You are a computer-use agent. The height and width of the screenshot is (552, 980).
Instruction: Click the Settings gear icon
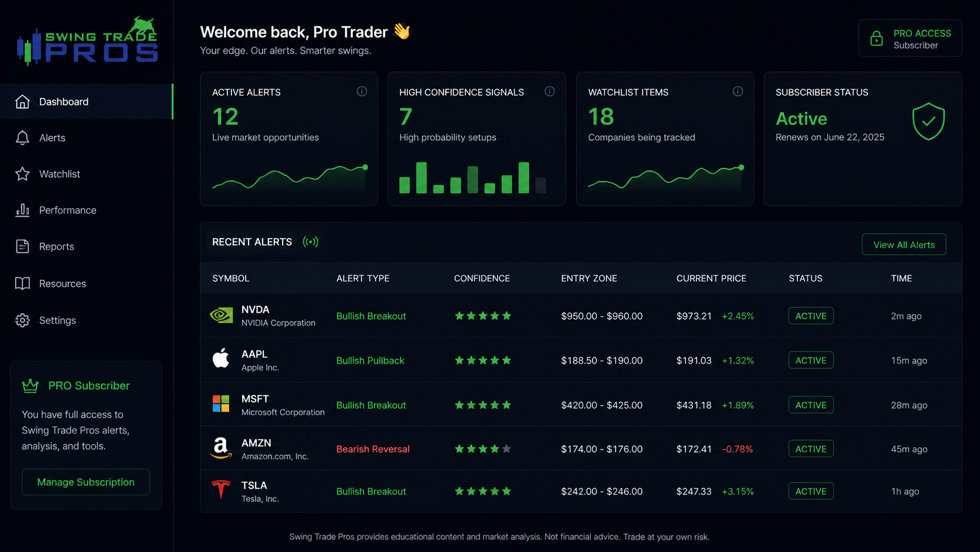(22, 320)
